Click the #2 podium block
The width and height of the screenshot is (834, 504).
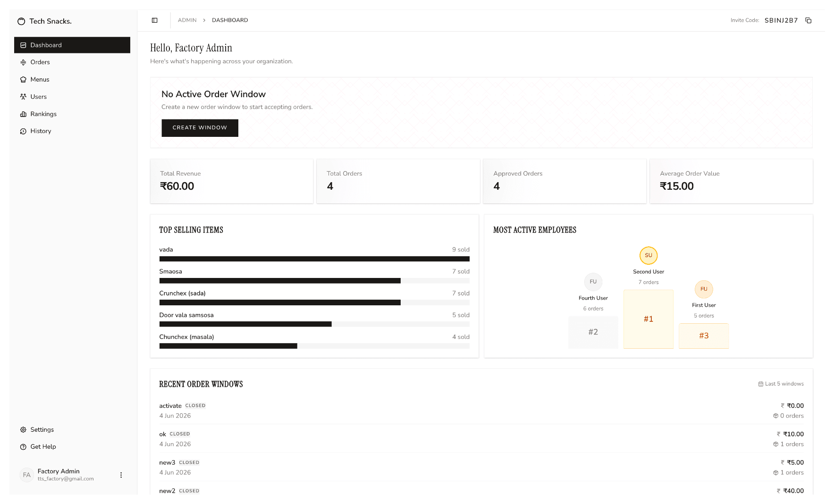click(593, 332)
